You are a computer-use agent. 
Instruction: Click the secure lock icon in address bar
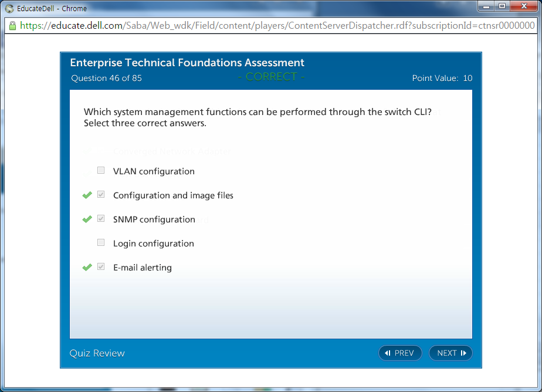click(12, 26)
